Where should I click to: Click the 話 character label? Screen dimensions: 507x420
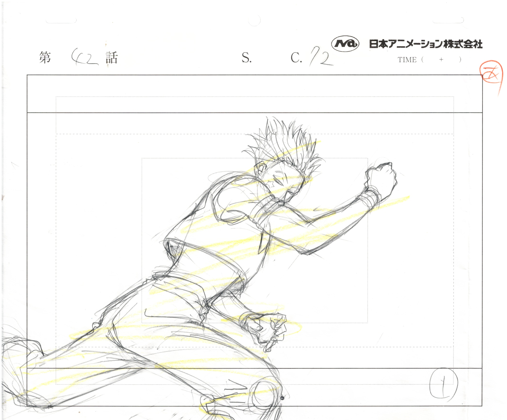pos(111,58)
